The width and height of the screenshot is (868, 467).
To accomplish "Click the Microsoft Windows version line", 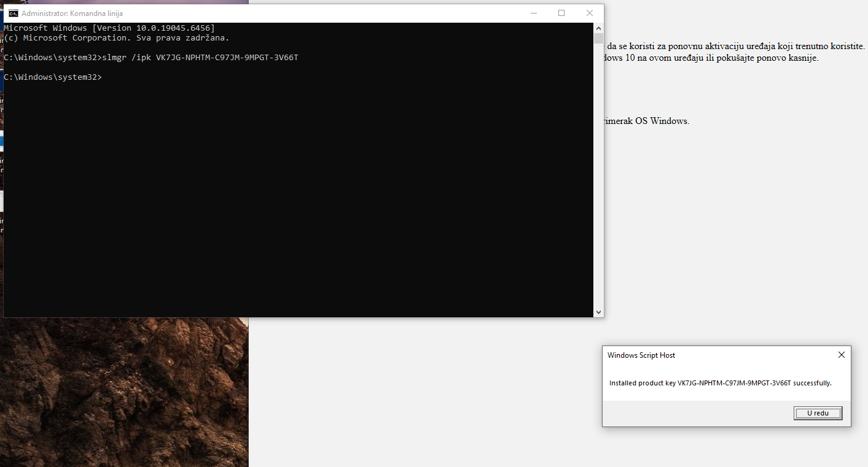I will 109,28.
